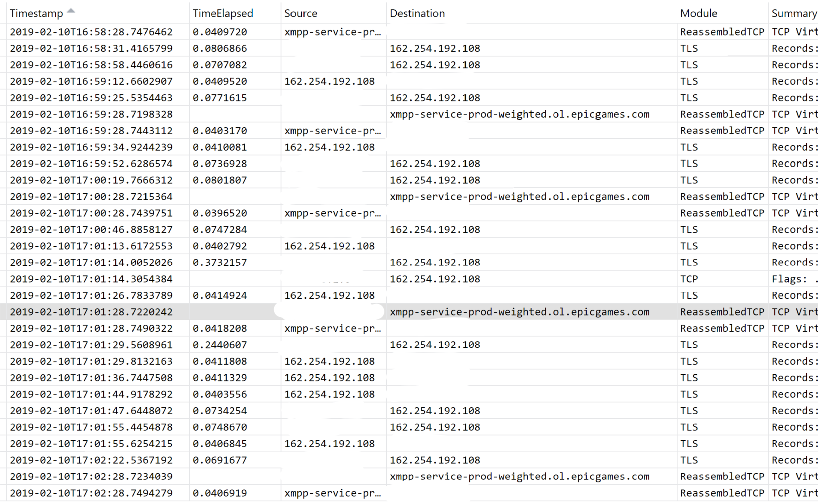The image size is (818, 504).
Task: Select source 162.254.192.108 in the 16:59:12.6602907 row
Action: pyautogui.click(x=329, y=81)
